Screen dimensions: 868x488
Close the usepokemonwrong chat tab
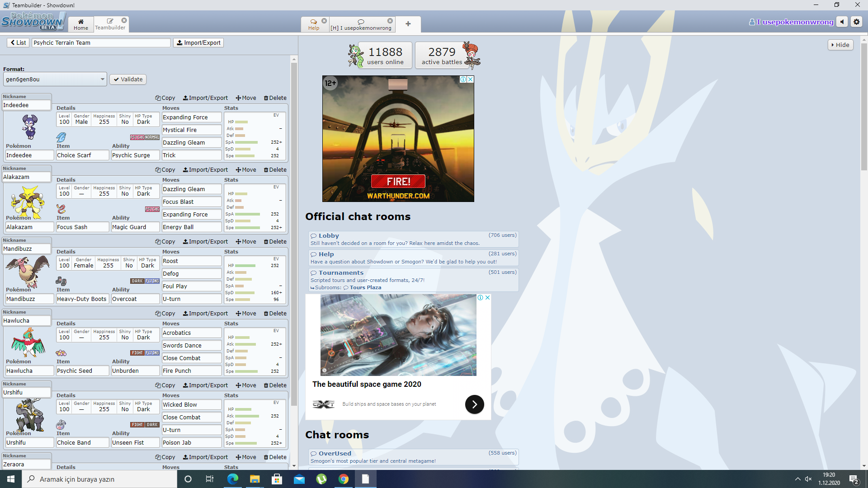pos(390,21)
